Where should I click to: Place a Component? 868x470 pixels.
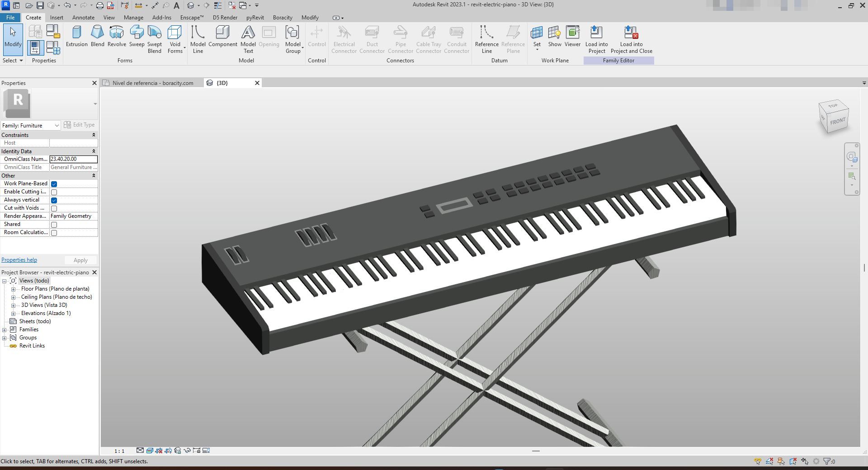pos(222,36)
